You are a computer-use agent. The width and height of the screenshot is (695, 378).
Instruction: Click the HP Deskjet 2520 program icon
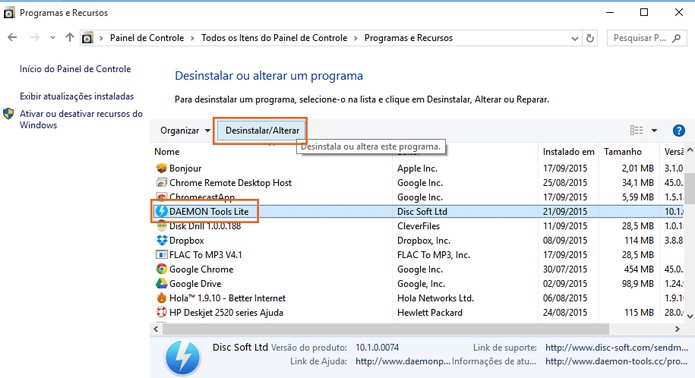point(161,312)
